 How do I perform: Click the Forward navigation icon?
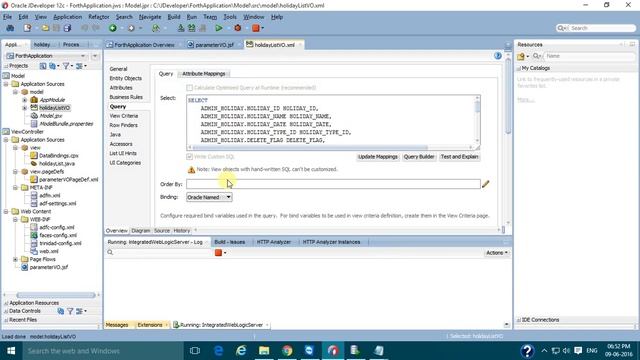[x=131, y=28]
